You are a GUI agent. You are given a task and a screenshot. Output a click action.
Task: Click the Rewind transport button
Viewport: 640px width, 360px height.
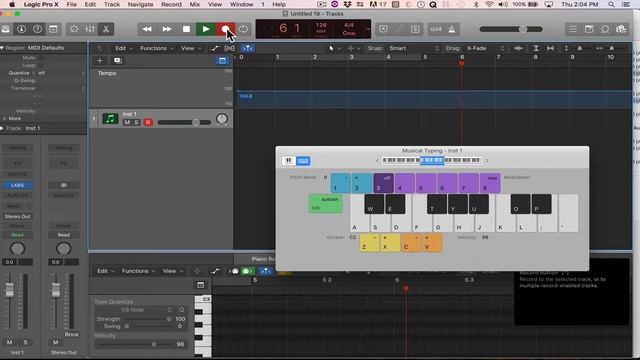point(147,29)
